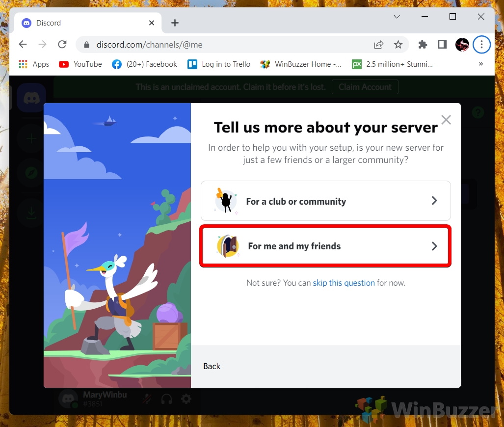Open the Facebook bookmark
The width and height of the screenshot is (504, 427).
tap(144, 64)
